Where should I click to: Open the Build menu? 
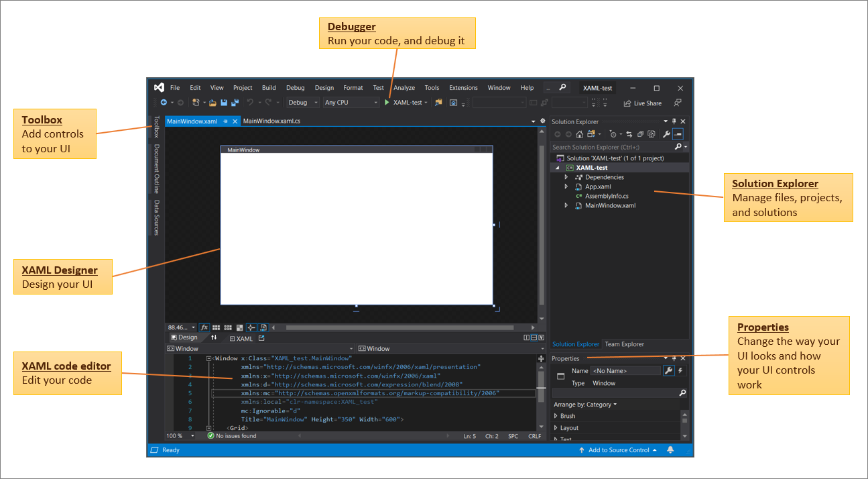pos(269,88)
